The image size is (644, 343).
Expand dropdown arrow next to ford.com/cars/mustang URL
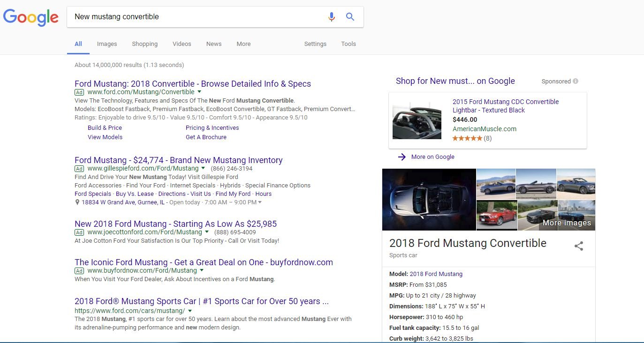190,311
